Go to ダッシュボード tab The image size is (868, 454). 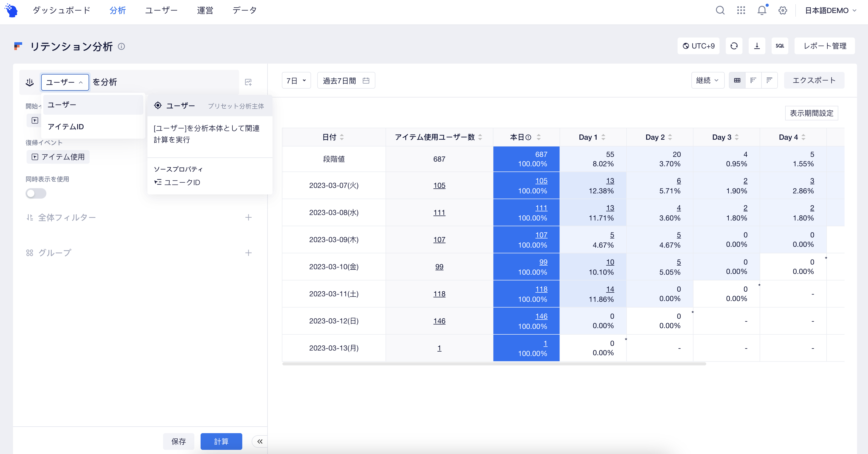point(62,10)
